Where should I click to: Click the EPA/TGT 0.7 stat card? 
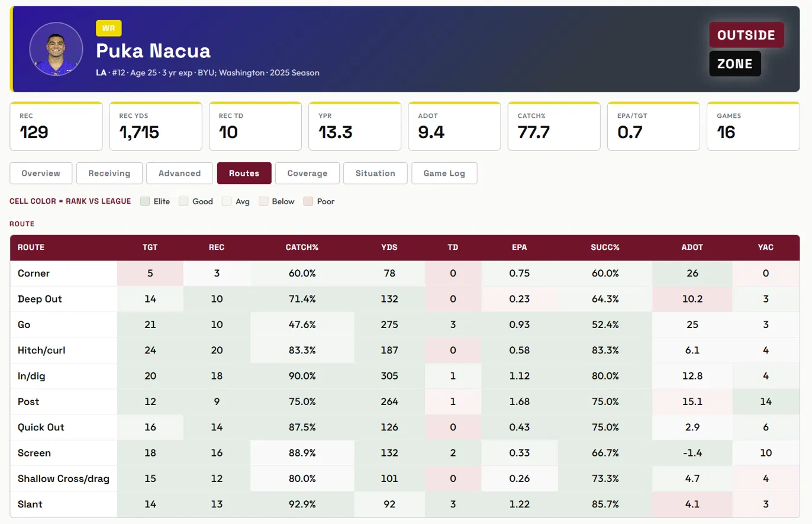(654, 126)
